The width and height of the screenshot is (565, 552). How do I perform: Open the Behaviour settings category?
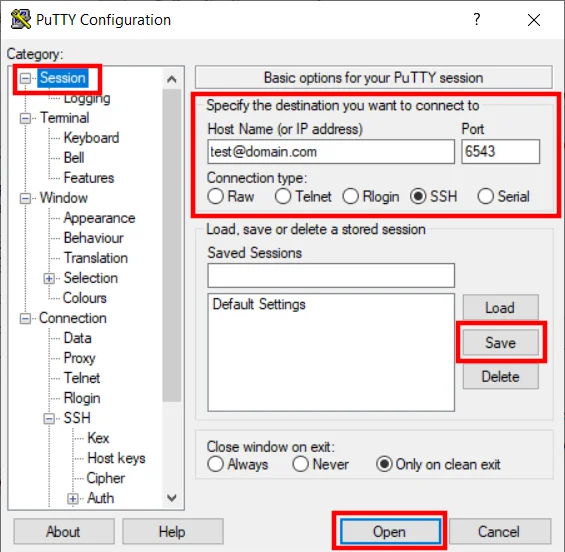click(93, 238)
